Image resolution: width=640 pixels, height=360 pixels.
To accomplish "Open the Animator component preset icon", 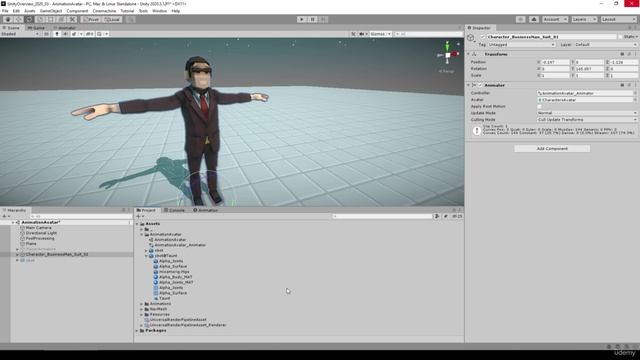I will point(629,85).
